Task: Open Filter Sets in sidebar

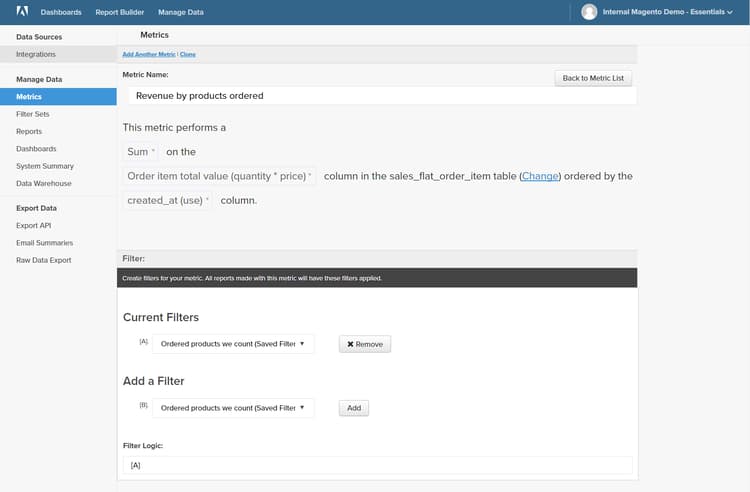Action: coord(33,114)
